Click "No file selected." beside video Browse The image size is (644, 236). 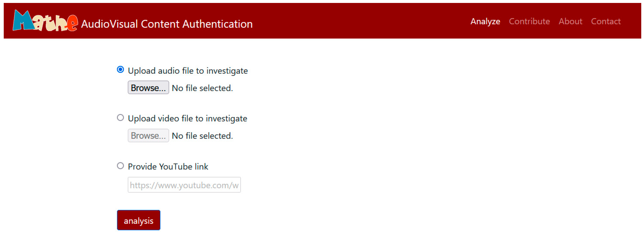202,136
